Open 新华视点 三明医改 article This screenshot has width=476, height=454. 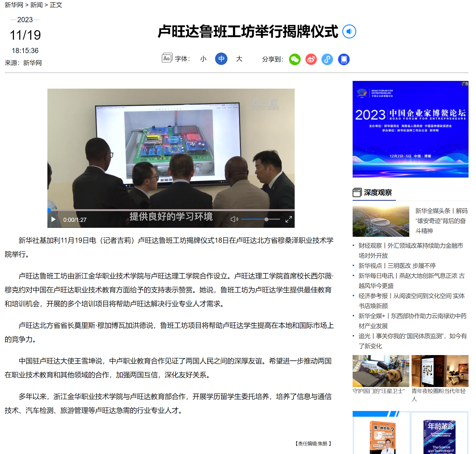coord(397,266)
